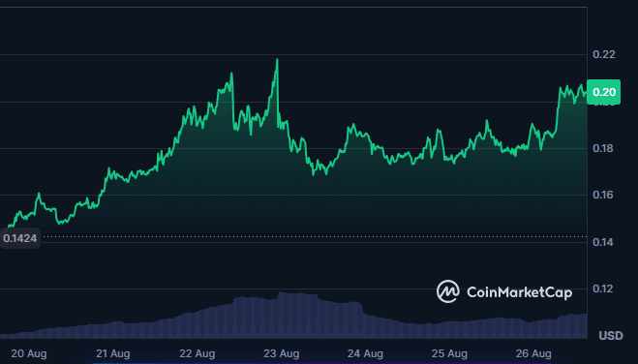Click the 26 Aug date label

tap(533, 353)
